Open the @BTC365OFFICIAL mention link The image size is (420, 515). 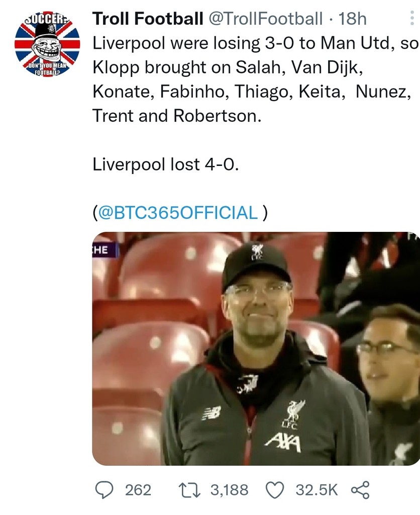click(x=178, y=212)
